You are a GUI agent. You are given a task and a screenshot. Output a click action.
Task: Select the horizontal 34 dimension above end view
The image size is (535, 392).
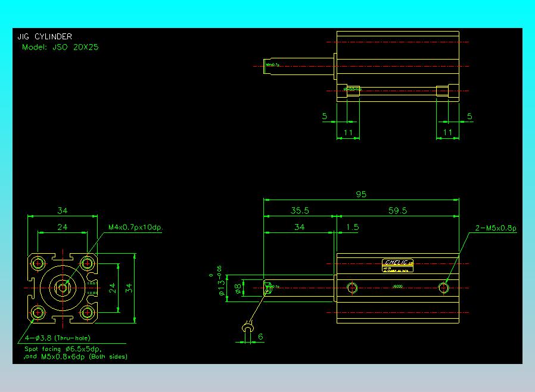point(62,211)
